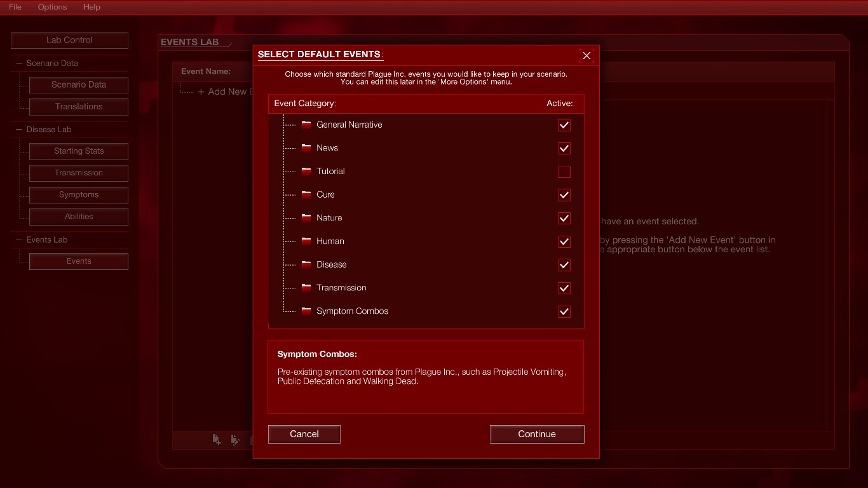
Task: Select the Tutorial category label
Action: tap(330, 172)
